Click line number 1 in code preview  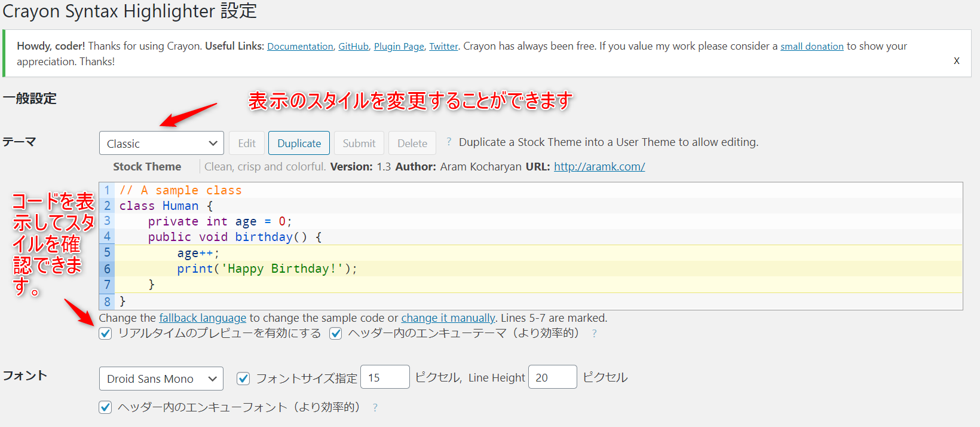tap(107, 190)
